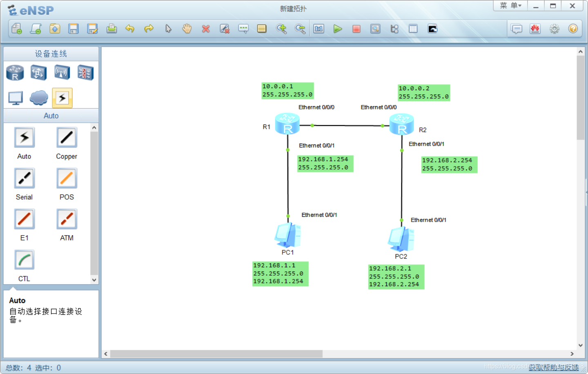Select PC2 on the canvas

pyautogui.click(x=401, y=239)
